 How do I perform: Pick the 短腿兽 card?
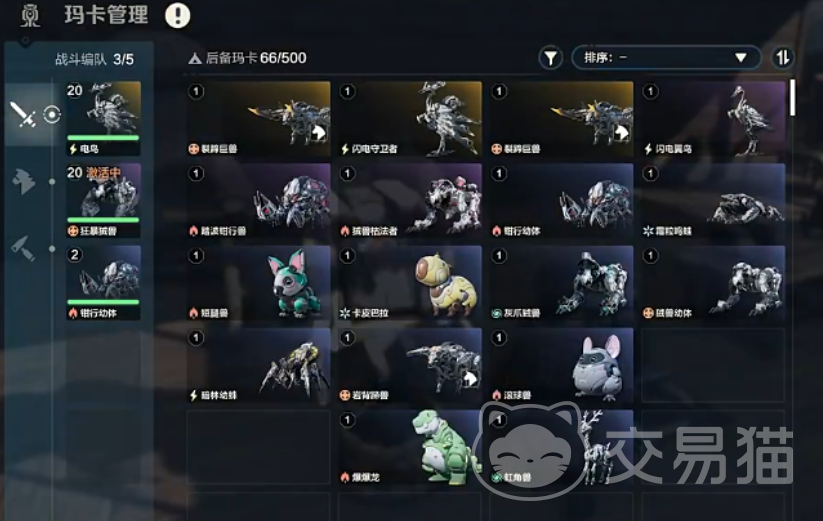258,283
